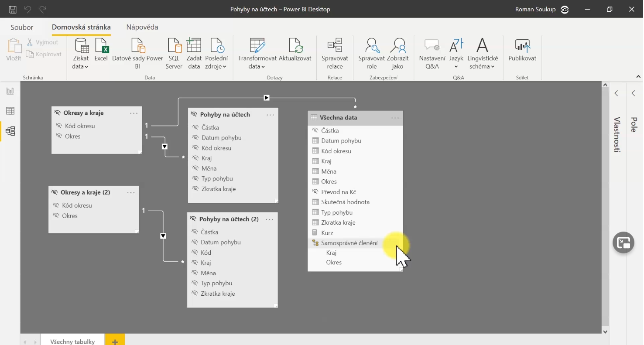
Task: Click Vložit paste button
Action: pos(14,50)
